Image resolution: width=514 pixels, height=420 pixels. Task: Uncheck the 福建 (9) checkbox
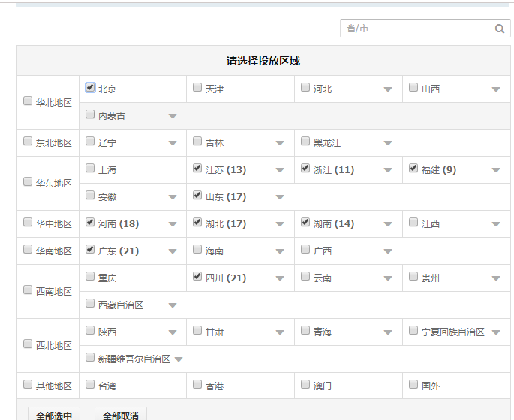pyautogui.click(x=413, y=168)
